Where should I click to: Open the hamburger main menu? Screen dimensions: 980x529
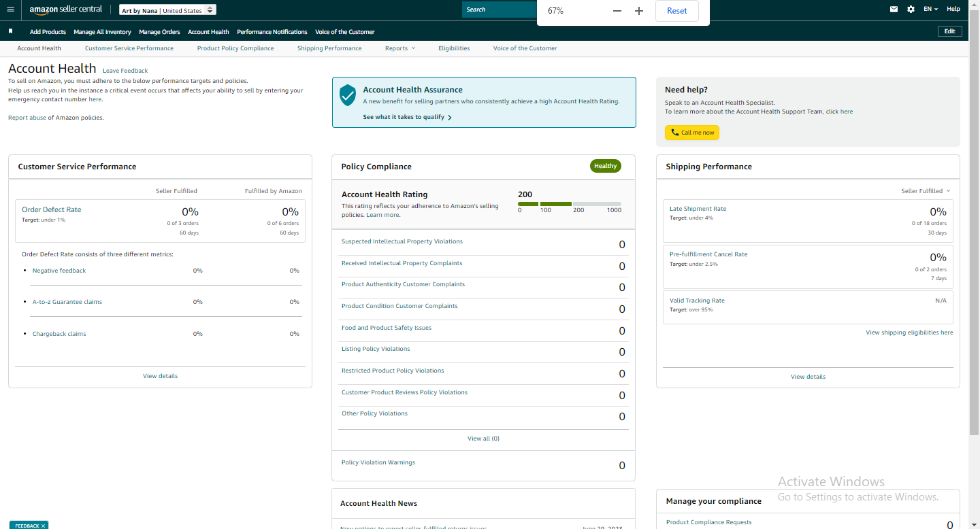coord(10,10)
